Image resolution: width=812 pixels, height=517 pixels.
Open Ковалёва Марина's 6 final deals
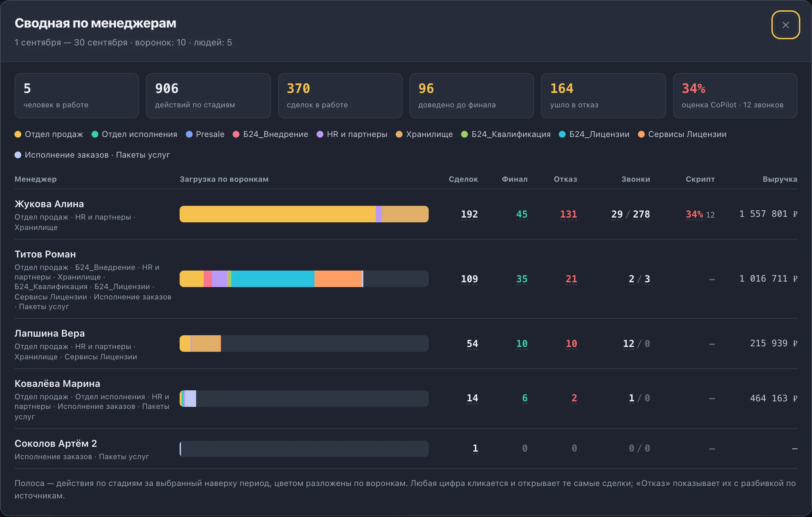pyautogui.click(x=525, y=398)
